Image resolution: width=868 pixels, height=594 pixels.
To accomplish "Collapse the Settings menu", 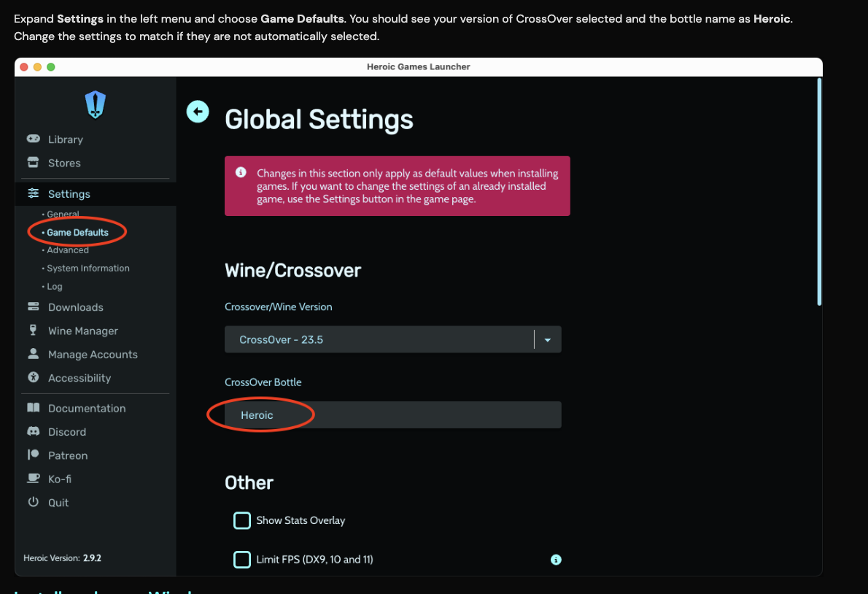I will 69,194.
